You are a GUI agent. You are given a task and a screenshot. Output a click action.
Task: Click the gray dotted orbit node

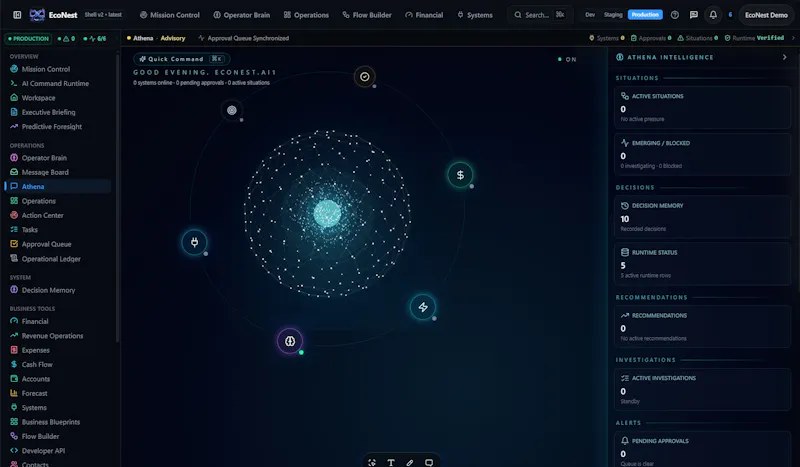click(x=232, y=110)
